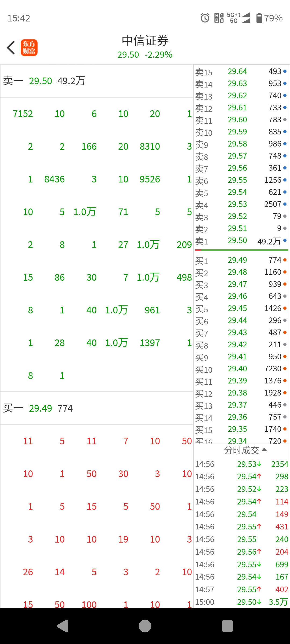The width and height of the screenshot is (290, 644).
Task: Select the 买6 29.44 row
Action: pyautogui.click(x=241, y=321)
